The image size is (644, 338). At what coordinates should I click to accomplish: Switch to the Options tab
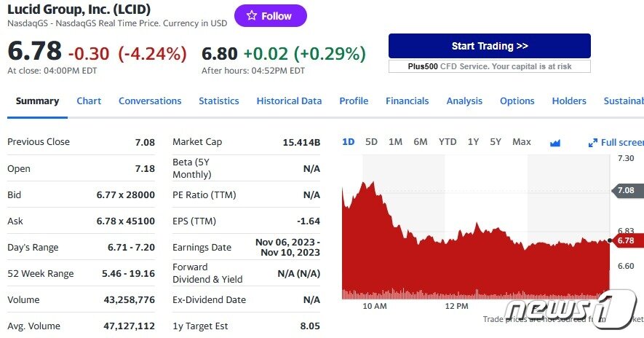[517, 101]
